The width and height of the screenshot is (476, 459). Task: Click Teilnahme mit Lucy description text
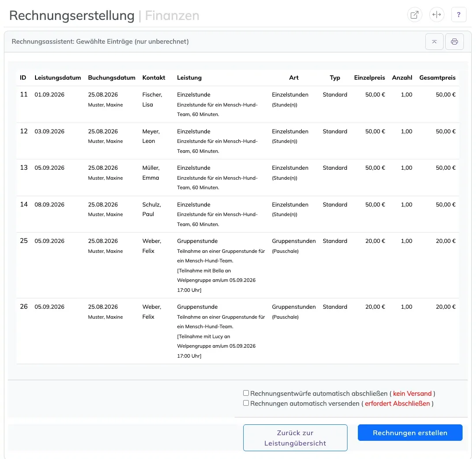tap(216, 346)
